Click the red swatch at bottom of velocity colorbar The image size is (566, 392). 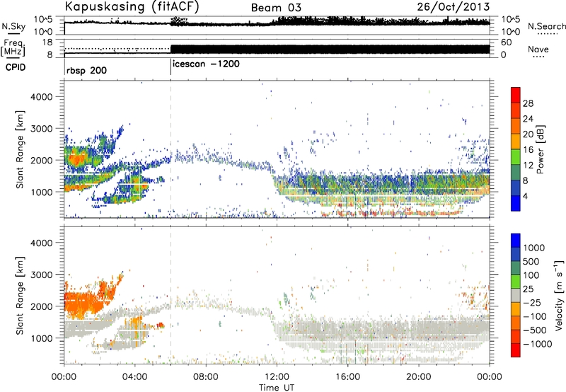516,350
